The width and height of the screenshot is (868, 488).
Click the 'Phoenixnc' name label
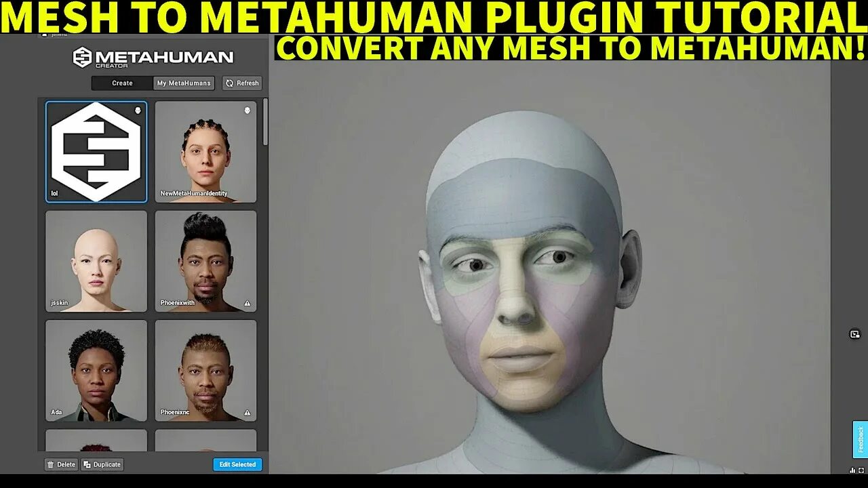click(x=175, y=412)
